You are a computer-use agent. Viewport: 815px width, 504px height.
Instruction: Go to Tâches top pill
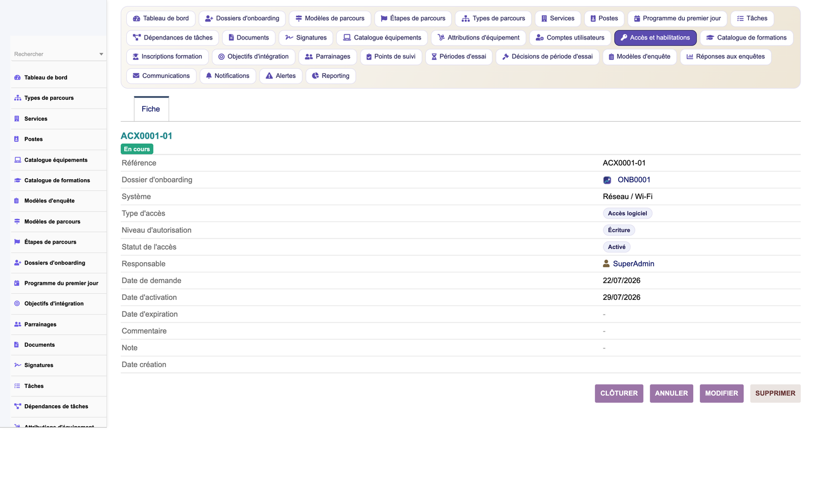click(752, 19)
